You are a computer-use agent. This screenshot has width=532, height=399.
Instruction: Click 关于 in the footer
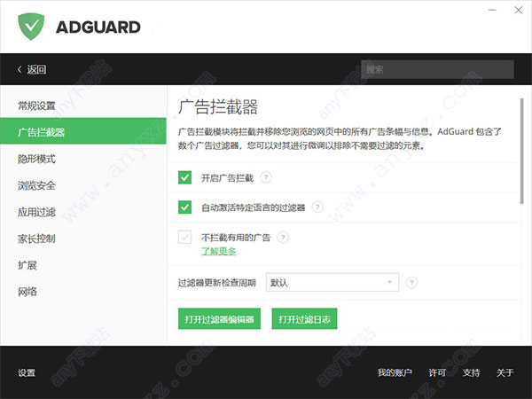(x=505, y=372)
